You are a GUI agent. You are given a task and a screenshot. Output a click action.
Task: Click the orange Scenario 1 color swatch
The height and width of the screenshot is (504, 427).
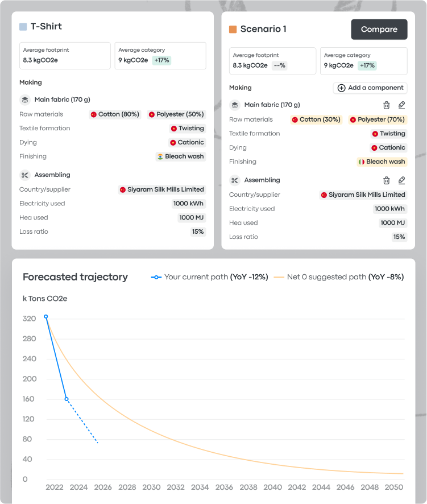coord(233,29)
